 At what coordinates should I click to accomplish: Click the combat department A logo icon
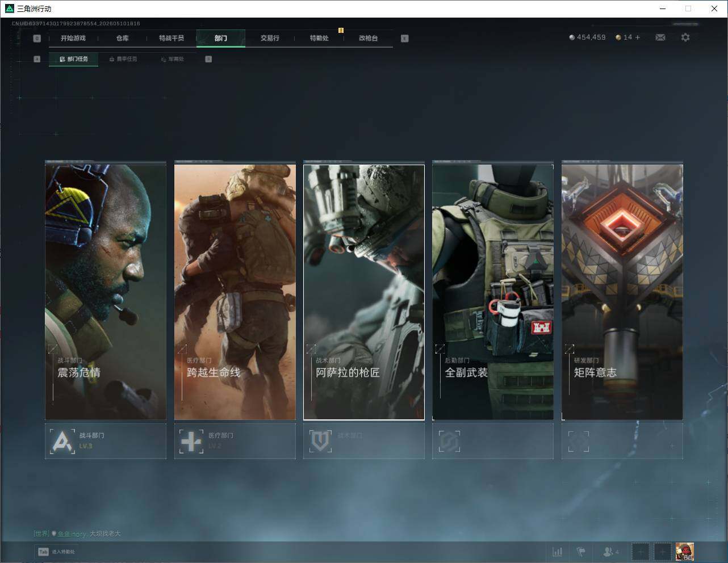pos(62,441)
